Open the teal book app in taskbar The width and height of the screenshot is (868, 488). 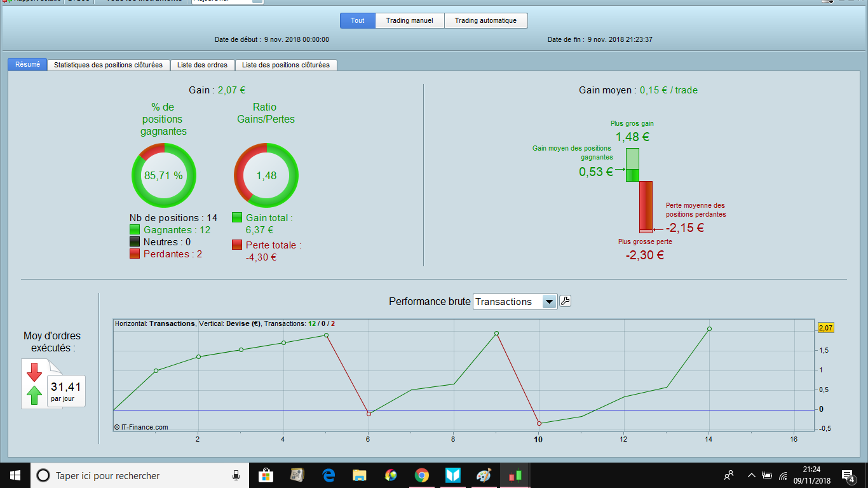point(452,475)
